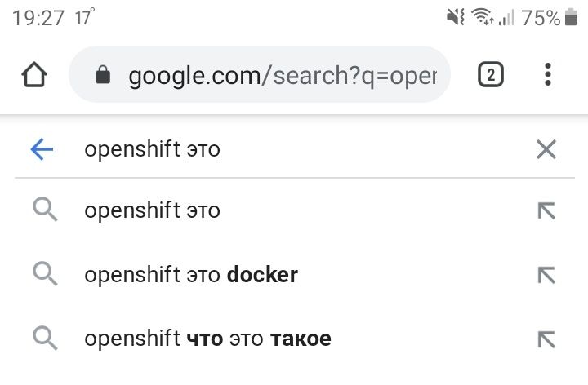This screenshot has width=588, height=385.
Task: Tap the Chrome home icon
Action: 34,74
